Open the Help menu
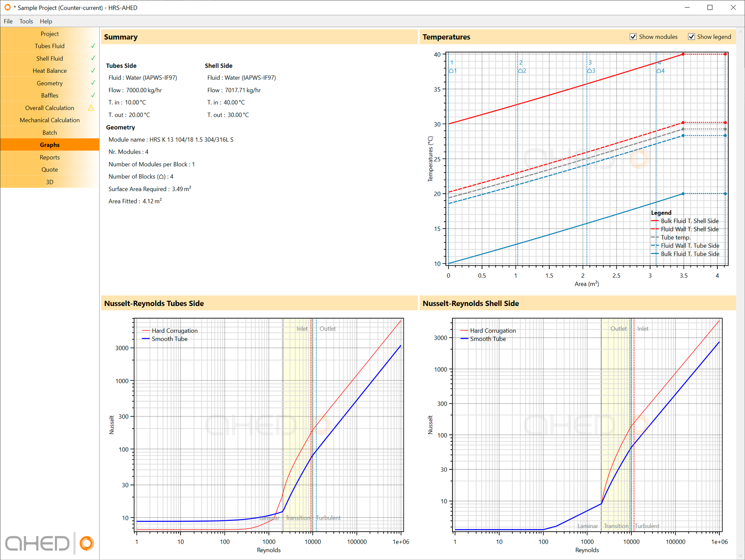 46,21
